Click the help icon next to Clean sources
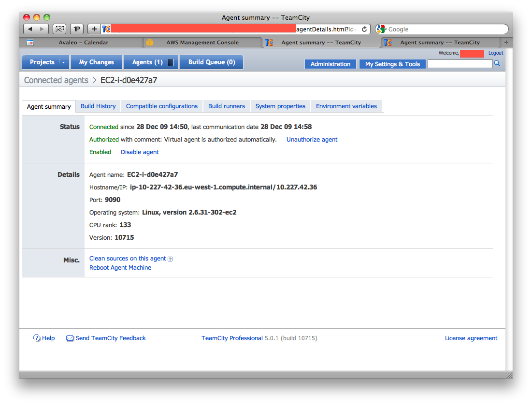 [170, 259]
